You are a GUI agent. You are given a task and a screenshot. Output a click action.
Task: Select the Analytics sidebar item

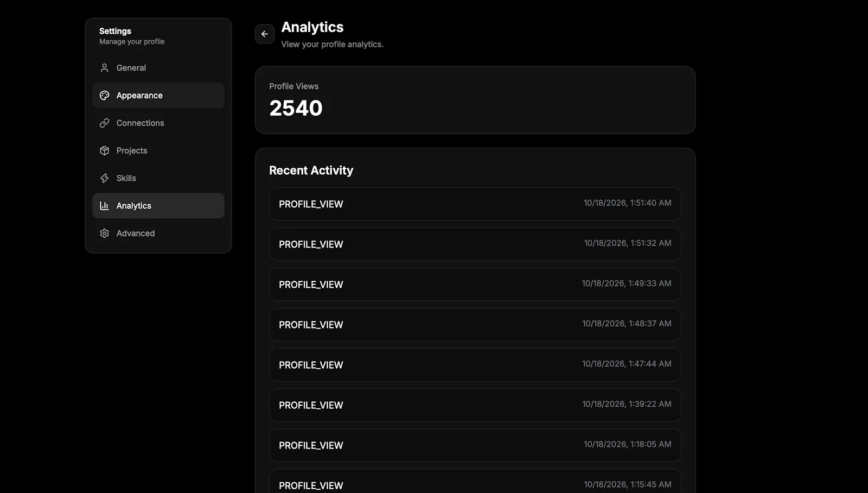(158, 206)
